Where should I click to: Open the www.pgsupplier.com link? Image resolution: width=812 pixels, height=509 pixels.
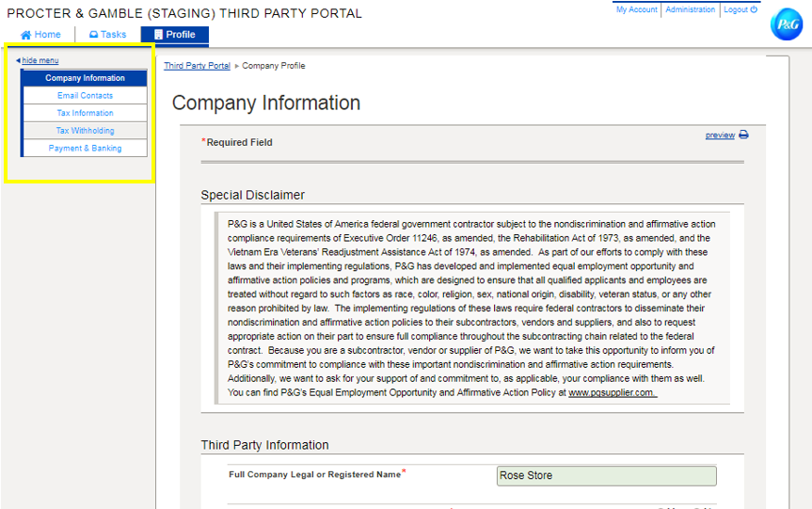613,392
